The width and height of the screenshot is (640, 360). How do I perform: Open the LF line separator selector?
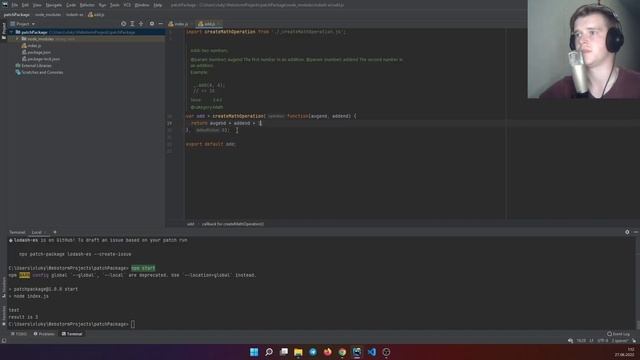coord(591,340)
